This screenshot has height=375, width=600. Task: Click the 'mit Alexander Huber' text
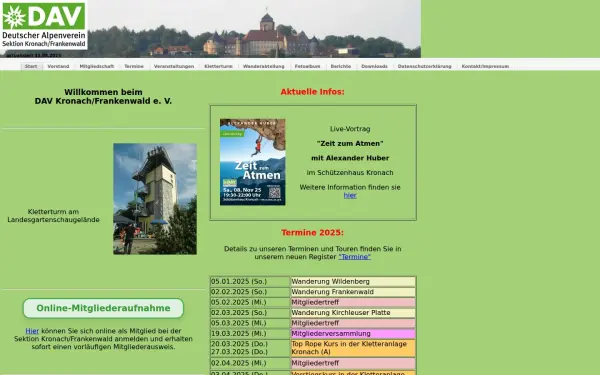[350, 158]
